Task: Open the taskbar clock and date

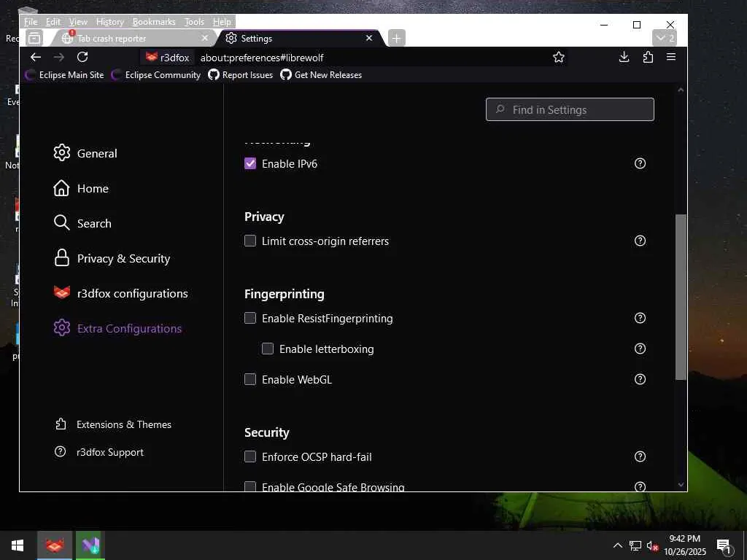Action: pos(685,545)
